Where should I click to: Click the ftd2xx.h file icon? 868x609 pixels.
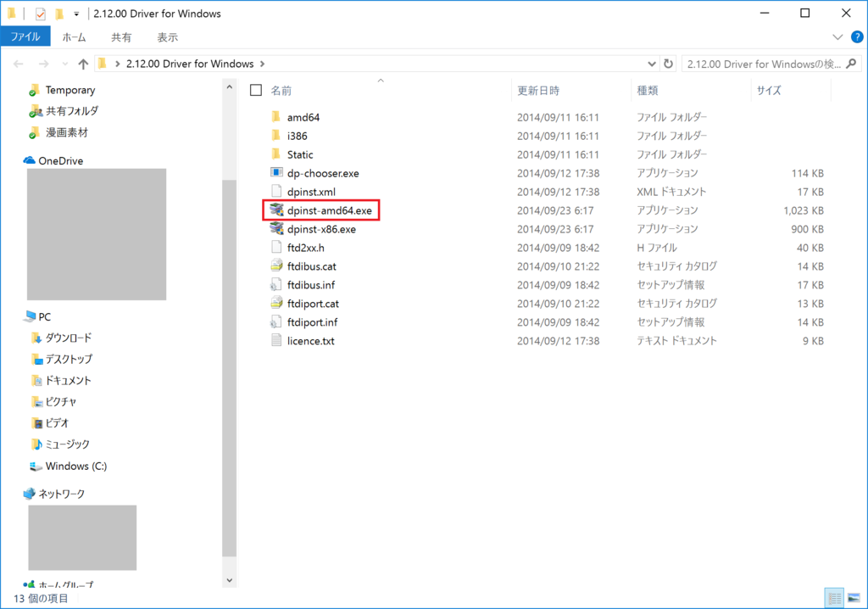pos(276,247)
